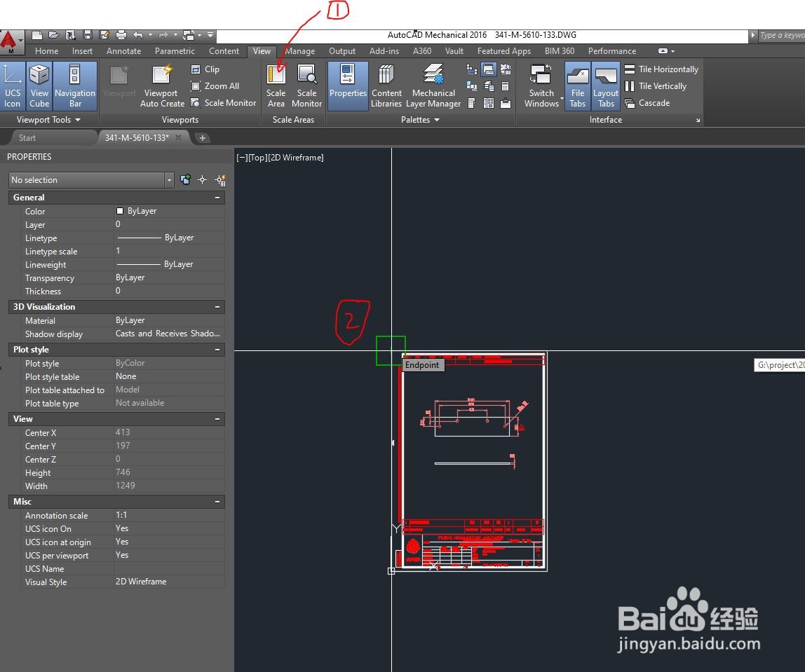Switch to the Parametric ribbon tab
The height and width of the screenshot is (672, 805).
click(175, 50)
